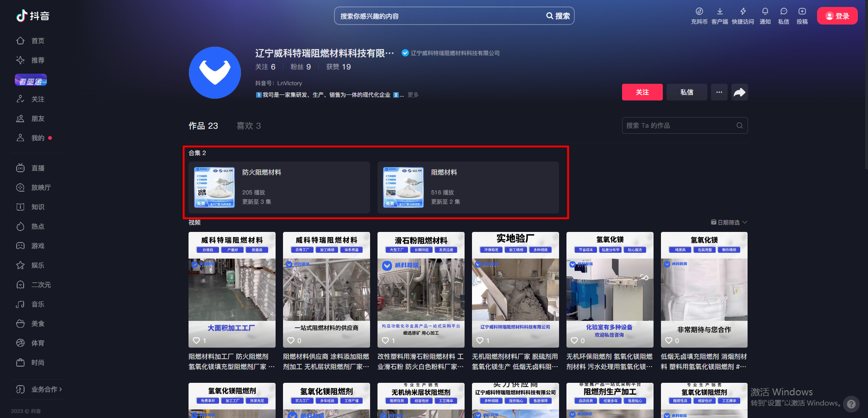Open the 通知 notification bell
The image size is (868, 418).
(x=765, y=12)
